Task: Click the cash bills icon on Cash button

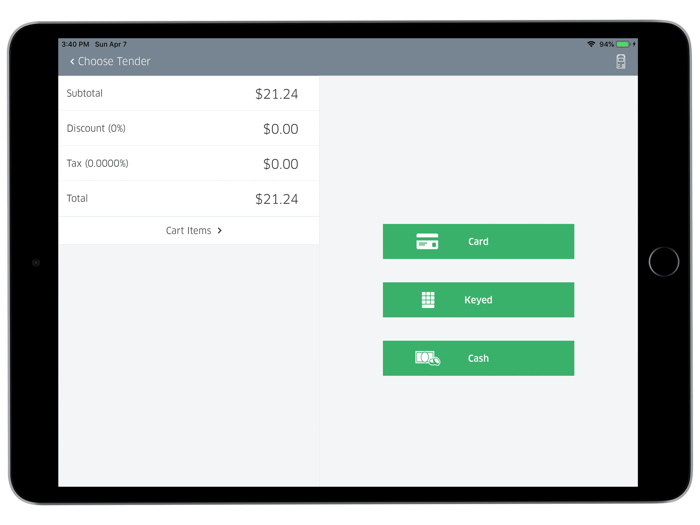Action: (427, 358)
